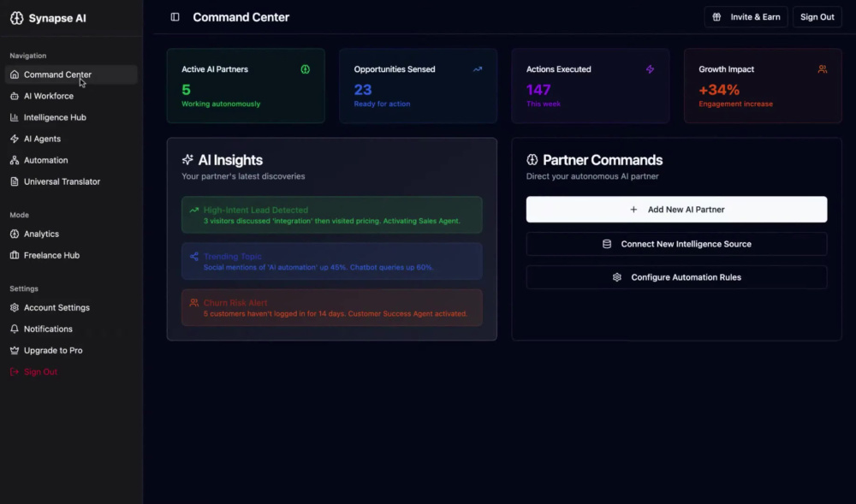Click the Add New AI Partner button
This screenshot has height=504, width=856.
coord(676,210)
